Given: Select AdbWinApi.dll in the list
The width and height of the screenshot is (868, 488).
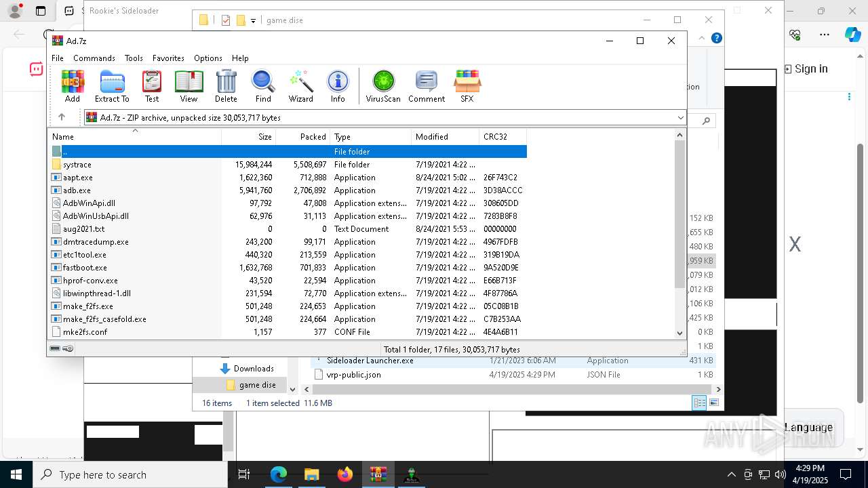Looking at the screenshot, I should click(x=288, y=203).
